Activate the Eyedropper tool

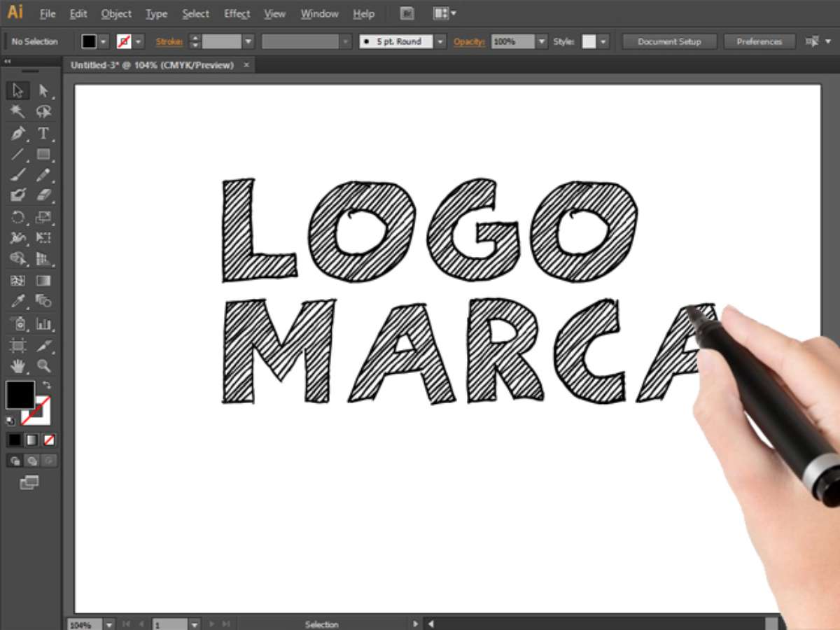tap(18, 302)
